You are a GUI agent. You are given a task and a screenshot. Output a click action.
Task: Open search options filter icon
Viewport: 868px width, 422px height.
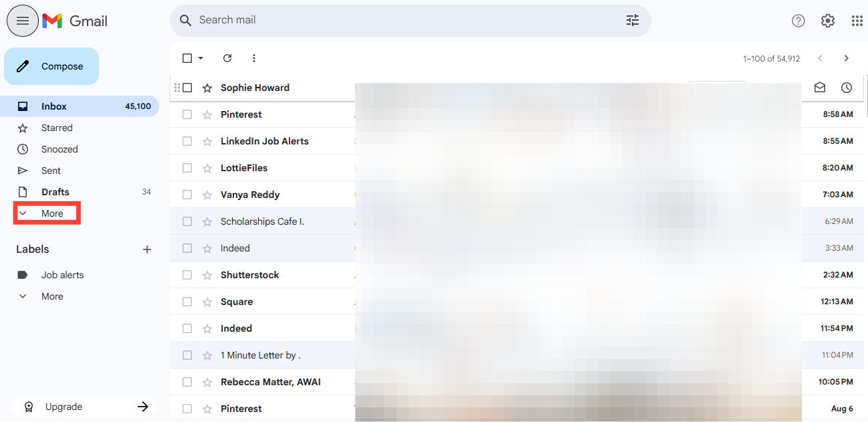click(x=632, y=20)
